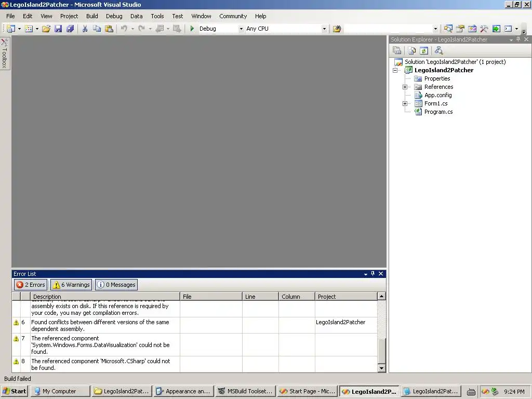Screen dimensions: 532x399
Task: Open the Any CPU platform dropdown
Action: pyautogui.click(x=324, y=29)
